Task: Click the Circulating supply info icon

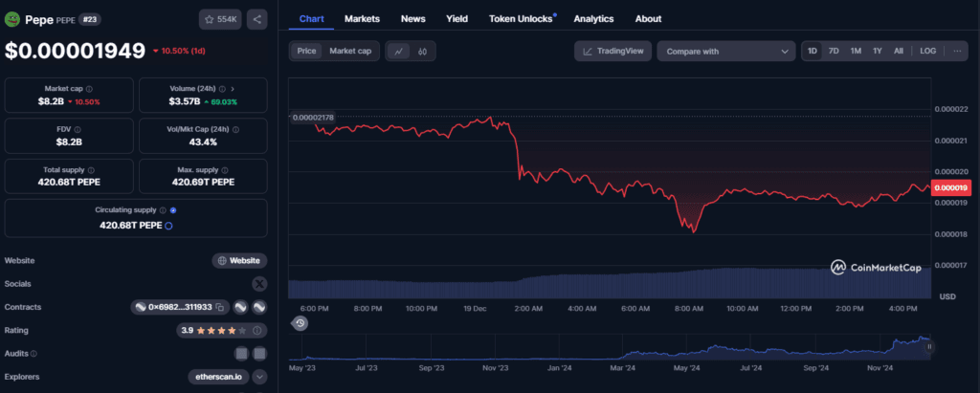Action: (163, 210)
